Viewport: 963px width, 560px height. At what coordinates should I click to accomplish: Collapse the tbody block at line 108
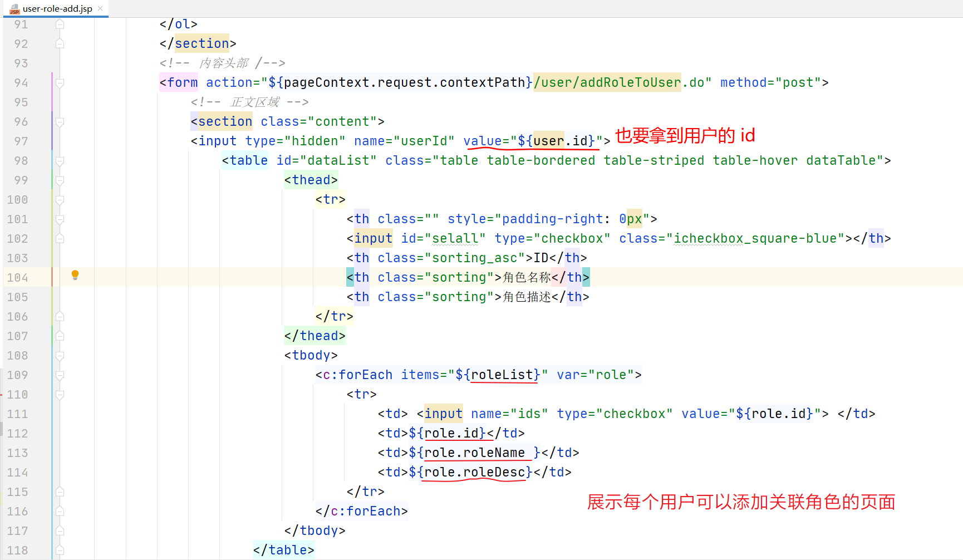(60, 356)
